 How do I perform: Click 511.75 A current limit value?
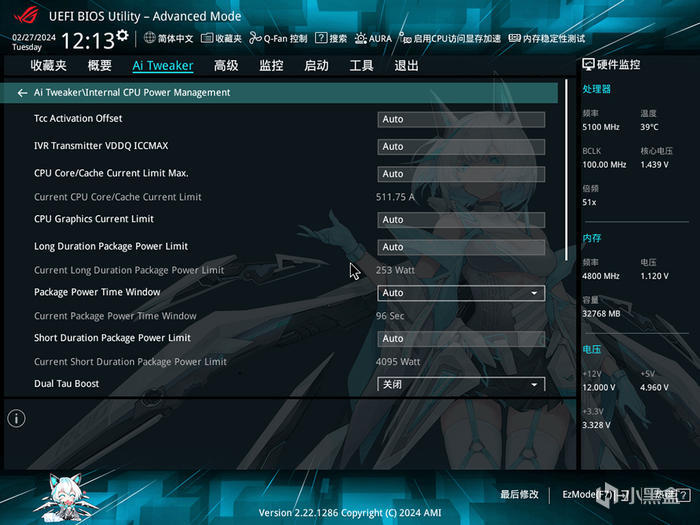pos(395,197)
